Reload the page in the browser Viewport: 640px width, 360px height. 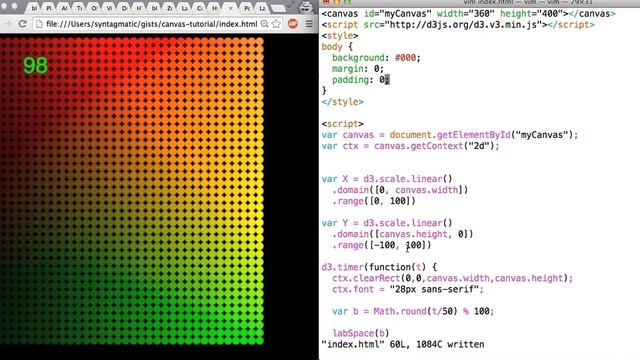[x=23, y=24]
